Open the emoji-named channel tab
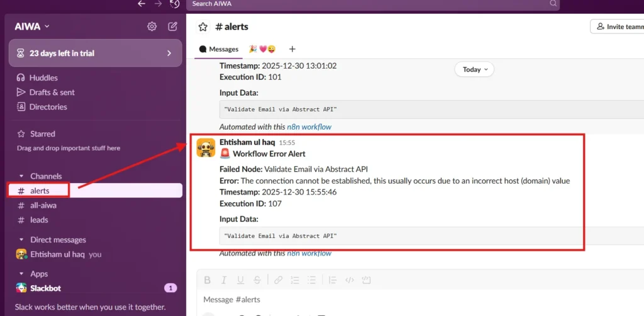The width and height of the screenshot is (644, 316). coord(262,49)
